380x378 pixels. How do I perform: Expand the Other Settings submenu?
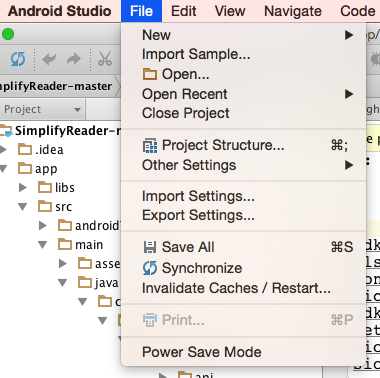coord(244,165)
